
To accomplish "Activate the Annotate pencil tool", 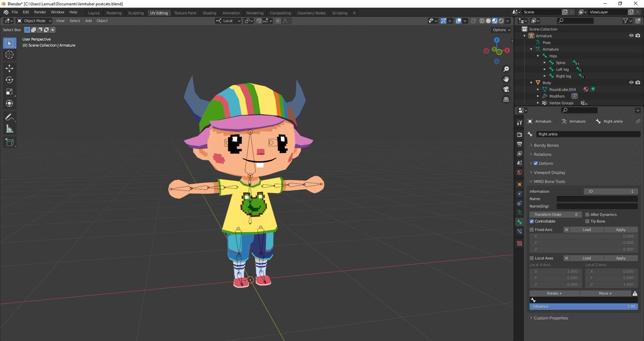I will pos(10,117).
